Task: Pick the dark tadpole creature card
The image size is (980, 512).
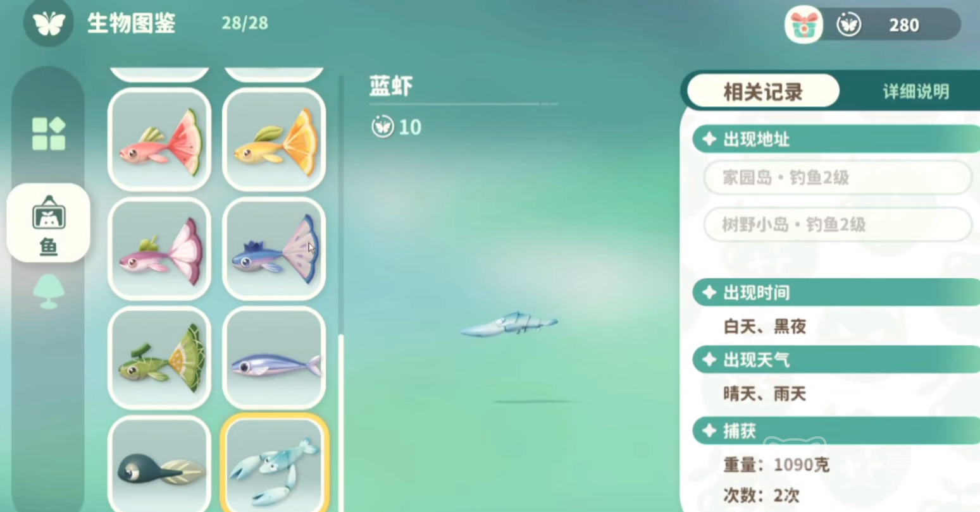Action: point(159,465)
